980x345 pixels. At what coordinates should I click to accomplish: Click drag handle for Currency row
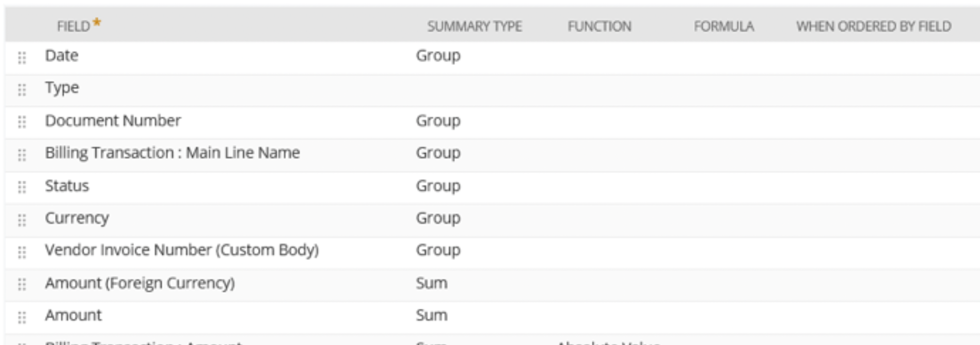click(x=22, y=220)
